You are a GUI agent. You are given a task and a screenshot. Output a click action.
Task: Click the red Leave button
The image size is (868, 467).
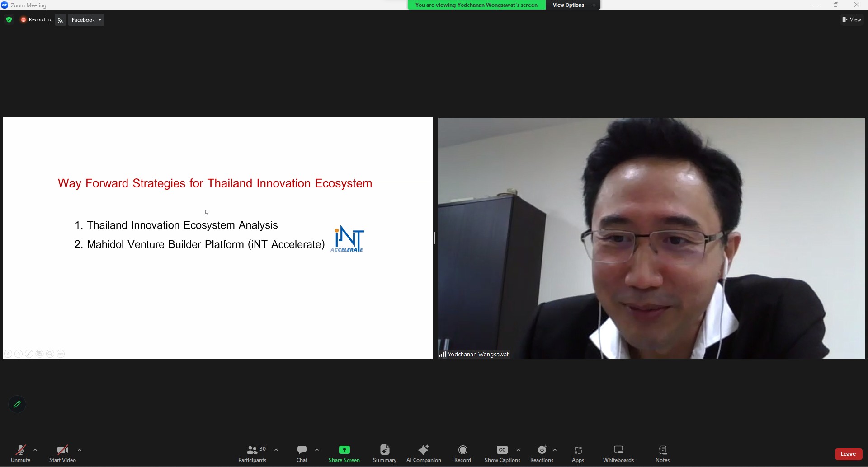(849, 454)
